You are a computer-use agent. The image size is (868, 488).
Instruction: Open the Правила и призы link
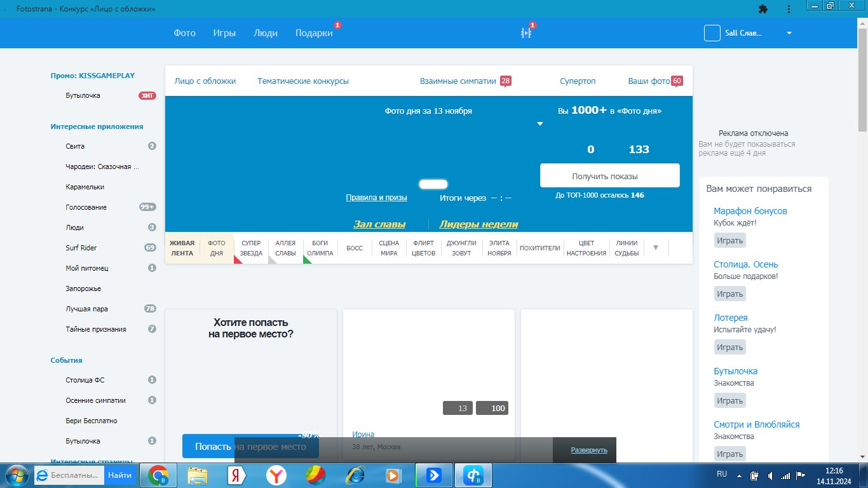coord(376,198)
